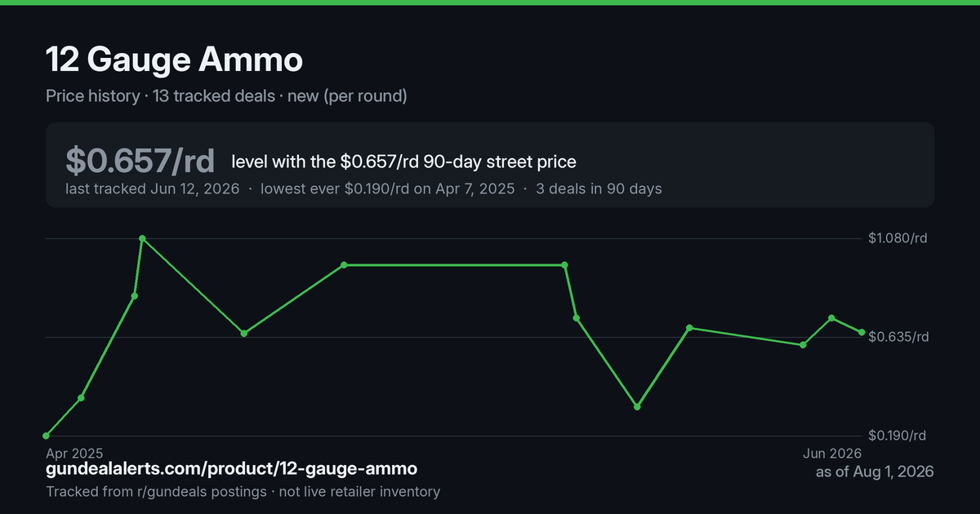980x514 pixels.
Task: Click the $0.635/rd axis label
Action: 898,337
